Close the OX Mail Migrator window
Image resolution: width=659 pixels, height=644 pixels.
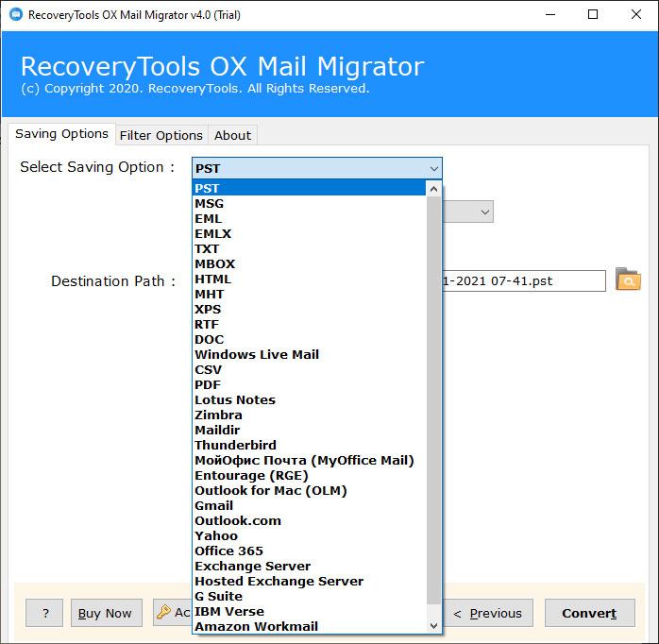[x=636, y=15]
